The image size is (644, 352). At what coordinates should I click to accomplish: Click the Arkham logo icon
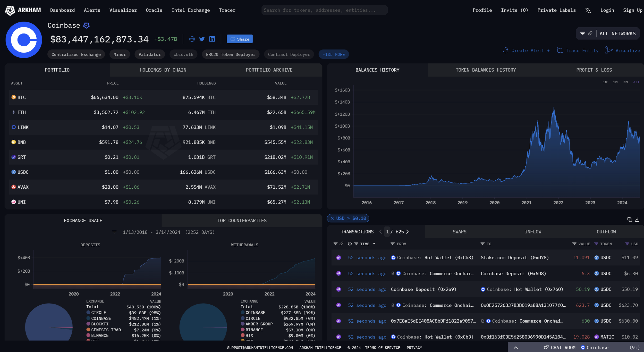(10, 10)
